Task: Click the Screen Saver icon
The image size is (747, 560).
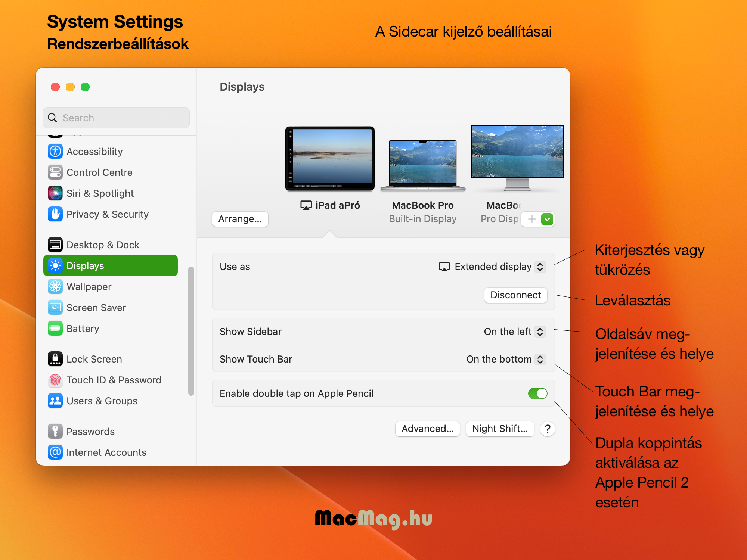Action: [55, 308]
